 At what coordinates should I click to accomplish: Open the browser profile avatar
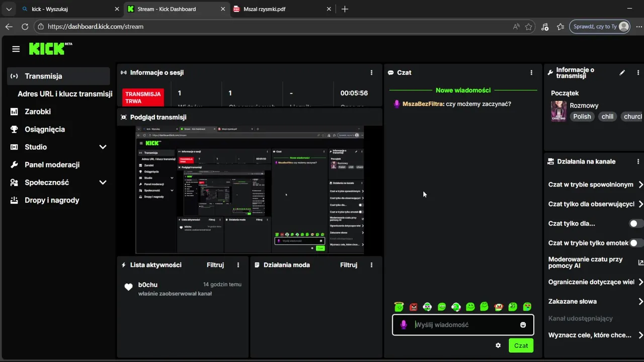pyautogui.click(x=624, y=27)
